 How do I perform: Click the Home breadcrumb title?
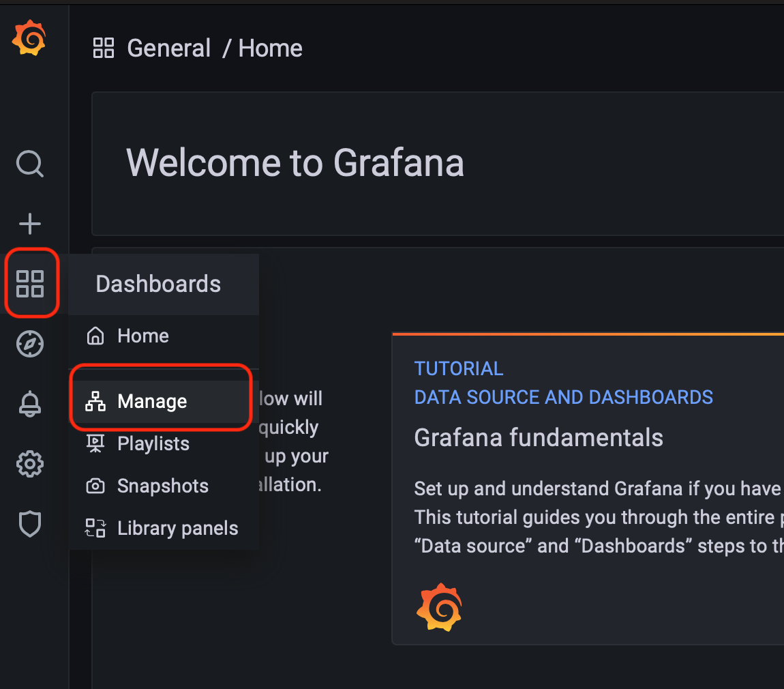coord(271,48)
